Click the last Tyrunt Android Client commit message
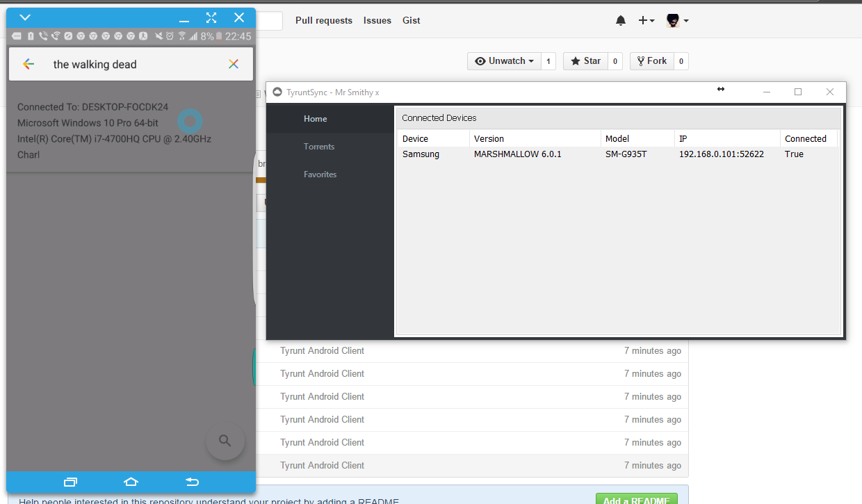This screenshot has height=504, width=862. point(322,465)
